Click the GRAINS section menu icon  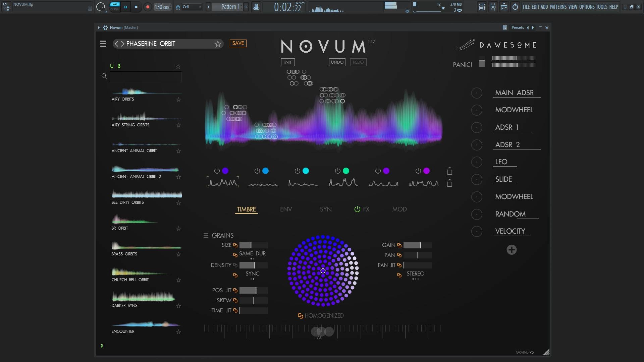(x=206, y=236)
